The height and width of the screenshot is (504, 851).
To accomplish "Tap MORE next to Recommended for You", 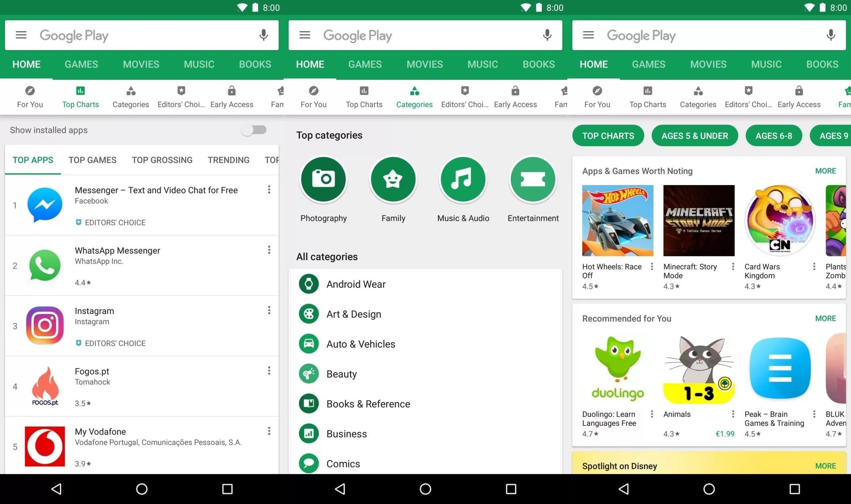I will coord(825,318).
